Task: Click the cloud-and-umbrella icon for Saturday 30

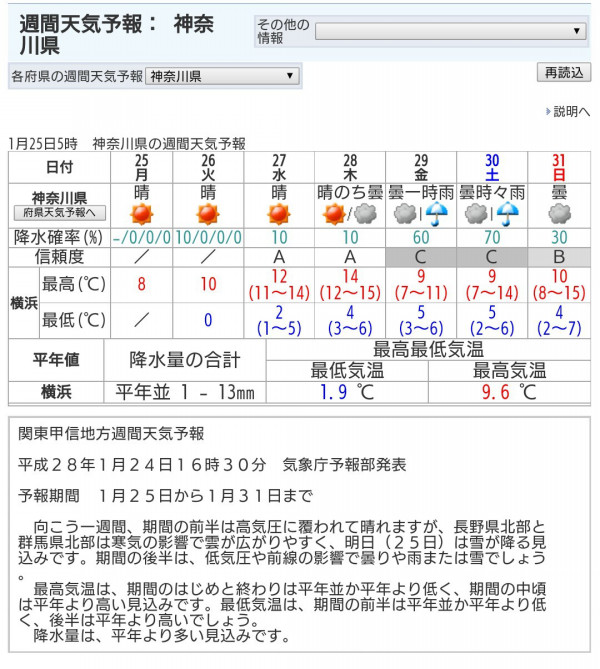Action: tap(491, 214)
